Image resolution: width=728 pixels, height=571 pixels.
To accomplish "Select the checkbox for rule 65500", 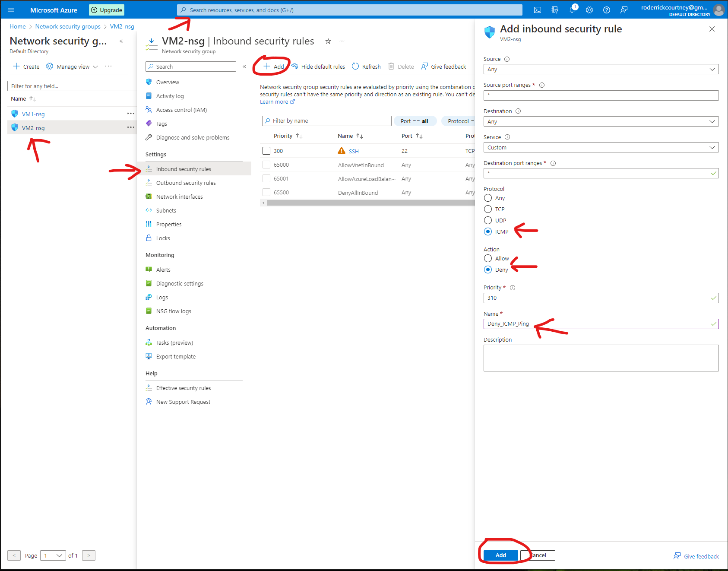I will [266, 192].
